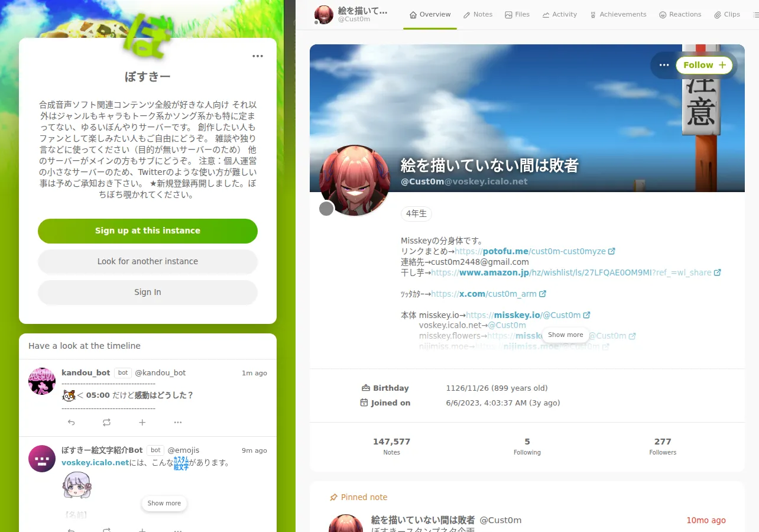Click the contact email cust0m2448@gmail.com

(480, 262)
